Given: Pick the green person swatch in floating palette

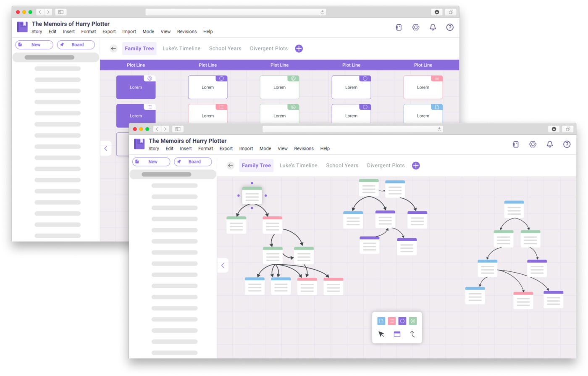Looking at the screenshot, I should click(413, 321).
